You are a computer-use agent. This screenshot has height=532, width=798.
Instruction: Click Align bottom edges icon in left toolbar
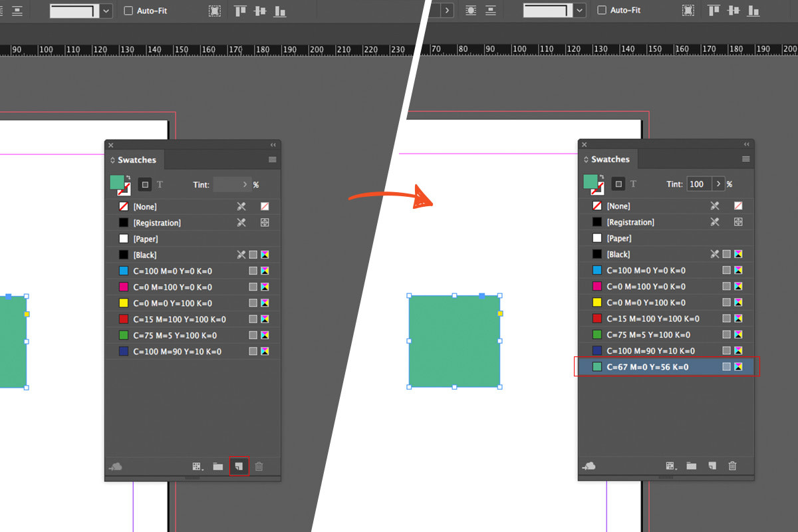pyautogui.click(x=280, y=11)
